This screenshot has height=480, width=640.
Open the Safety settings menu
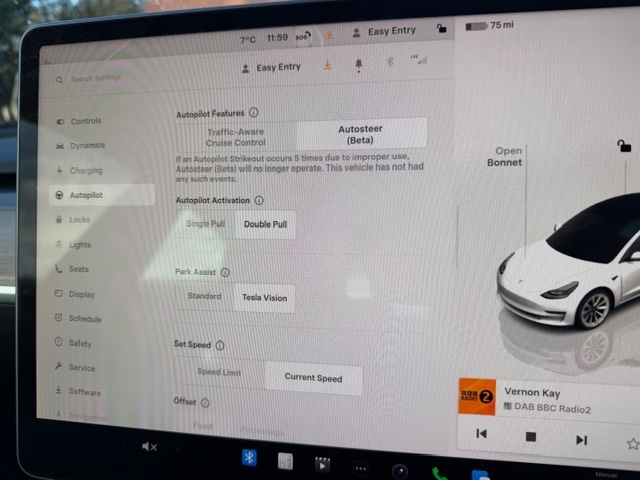coord(73,343)
